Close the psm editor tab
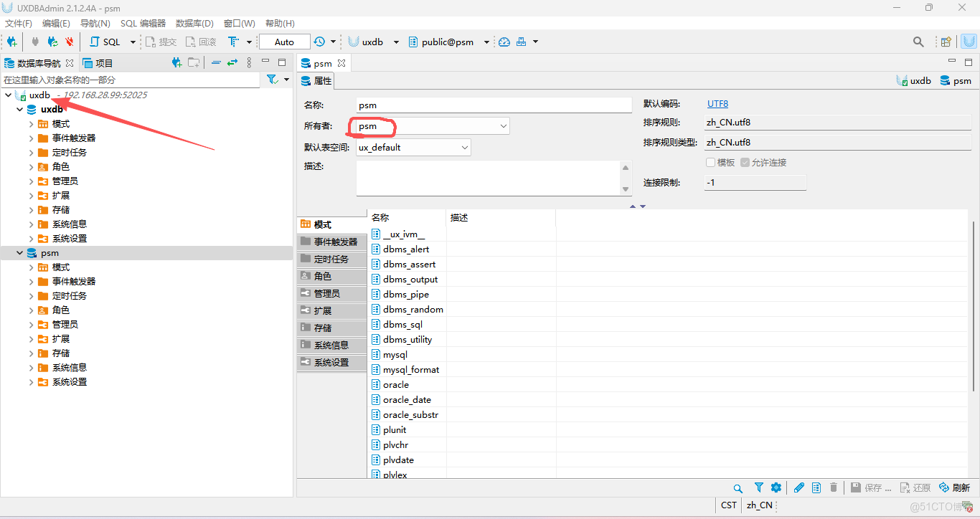The image size is (980, 519). click(341, 63)
